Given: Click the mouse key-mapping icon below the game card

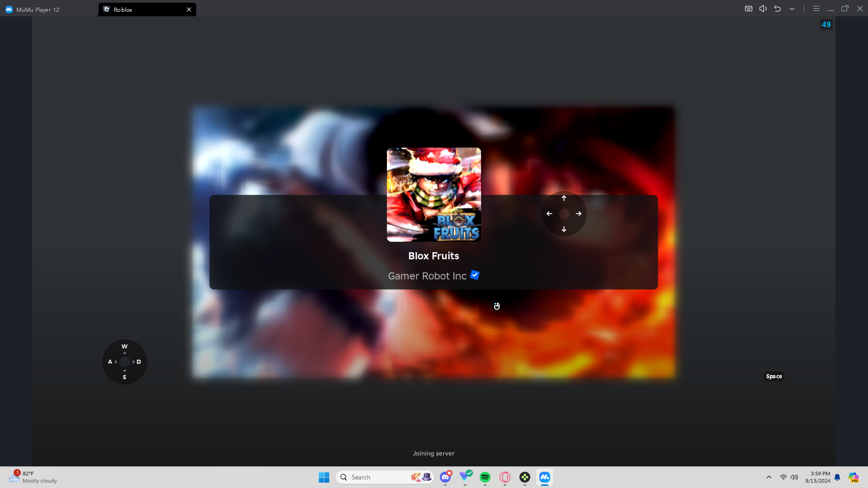Looking at the screenshot, I should pyautogui.click(x=497, y=306).
